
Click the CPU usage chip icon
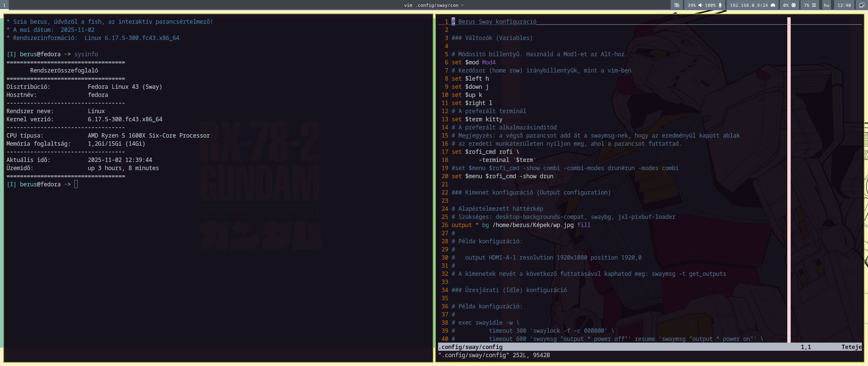click(x=793, y=5)
